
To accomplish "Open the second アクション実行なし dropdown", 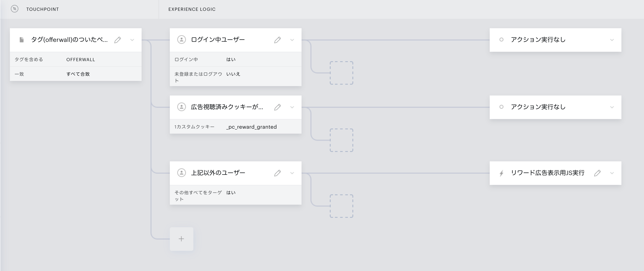I will pos(612,107).
